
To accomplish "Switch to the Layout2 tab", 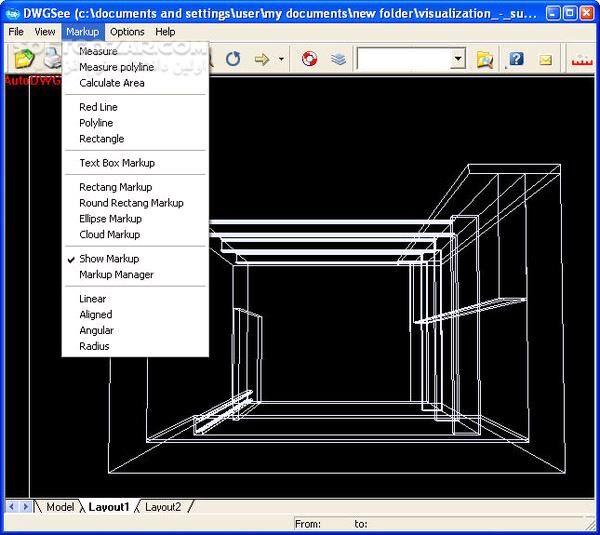I will tap(163, 507).
